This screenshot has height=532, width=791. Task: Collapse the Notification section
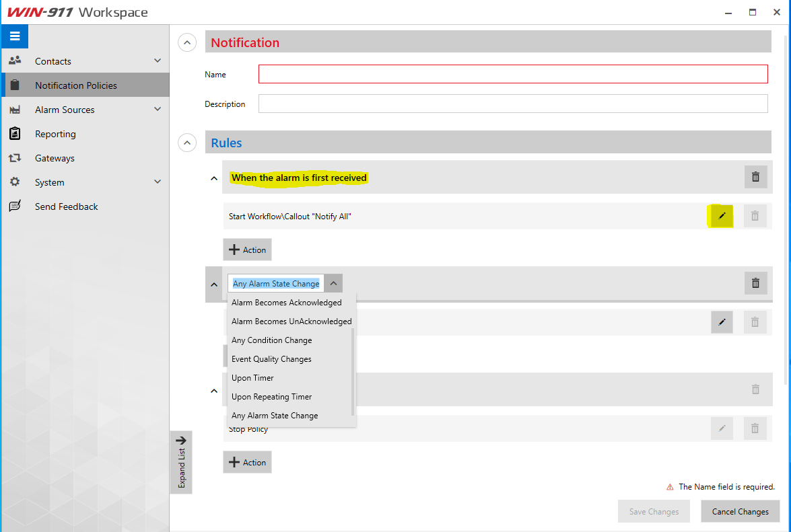point(187,43)
